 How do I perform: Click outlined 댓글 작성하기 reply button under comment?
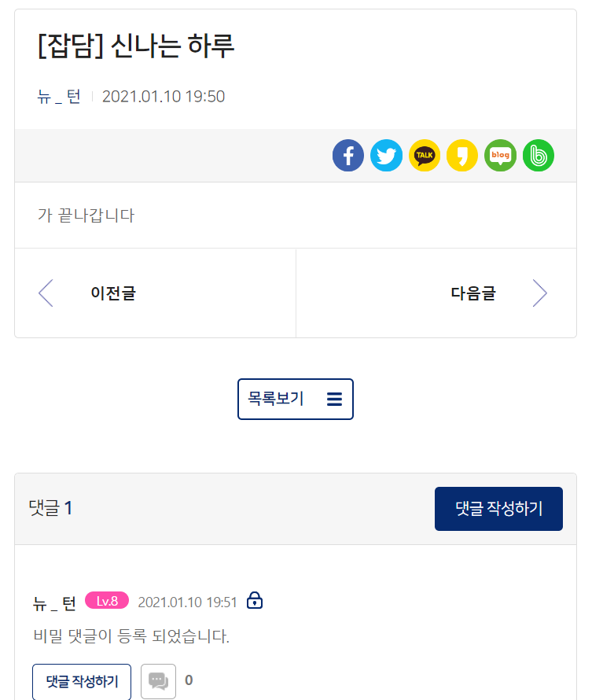coord(82,682)
